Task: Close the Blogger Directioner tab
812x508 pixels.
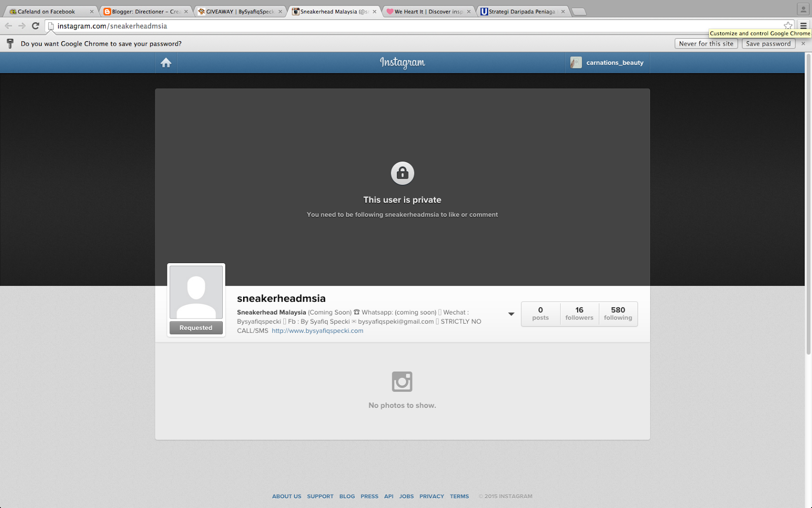Action: click(186, 12)
